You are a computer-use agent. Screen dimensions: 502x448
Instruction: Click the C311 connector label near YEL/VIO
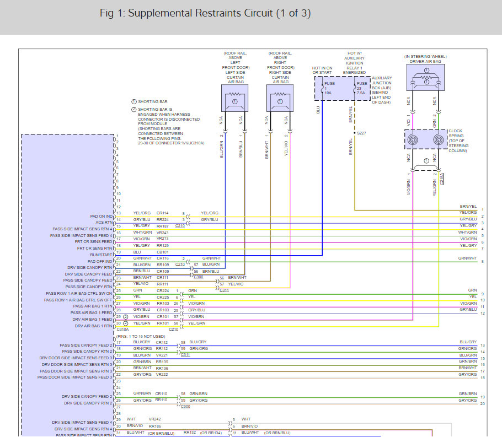[x=224, y=290]
